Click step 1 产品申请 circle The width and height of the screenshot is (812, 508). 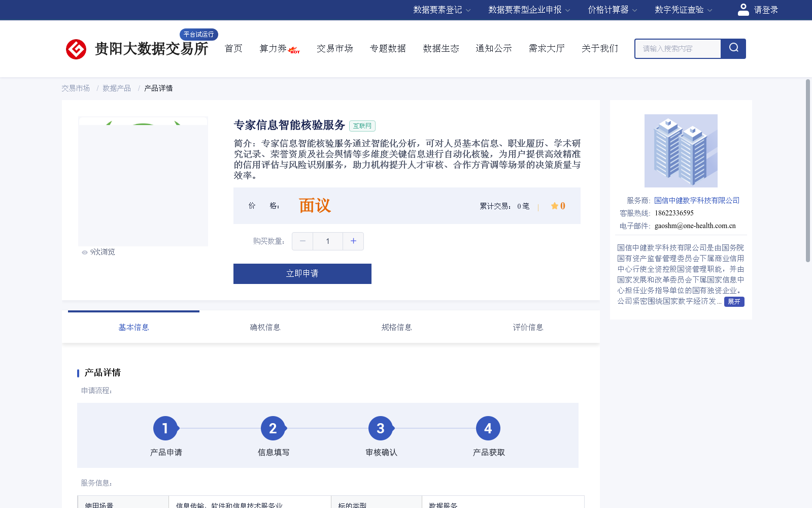165,428
